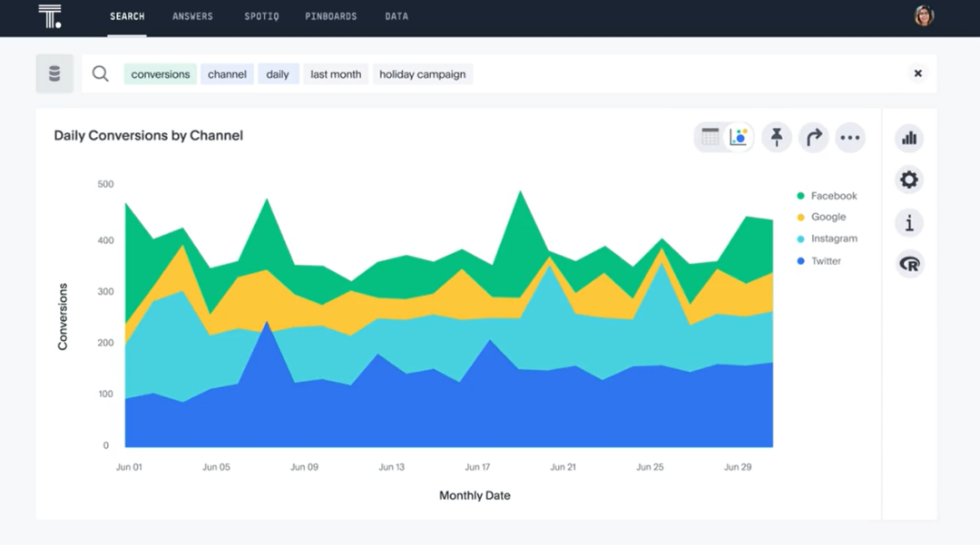
Task: Select the last month search token
Action: coord(336,73)
